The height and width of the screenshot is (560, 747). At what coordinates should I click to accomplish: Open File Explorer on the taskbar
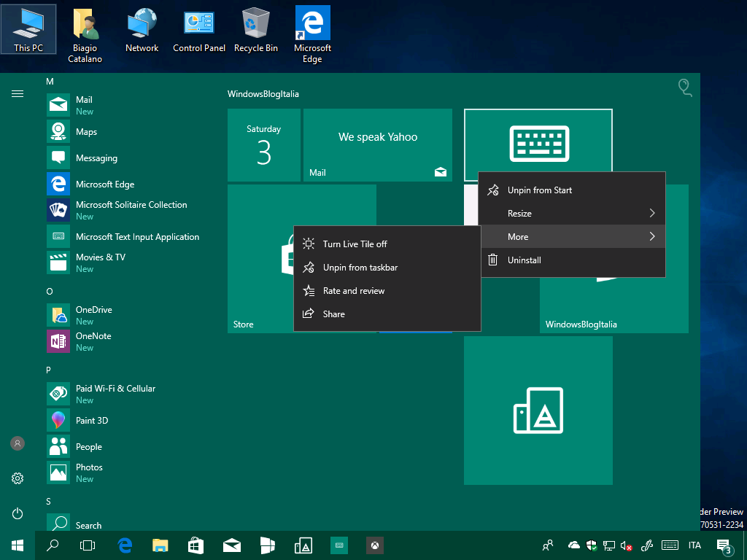coord(160,545)
